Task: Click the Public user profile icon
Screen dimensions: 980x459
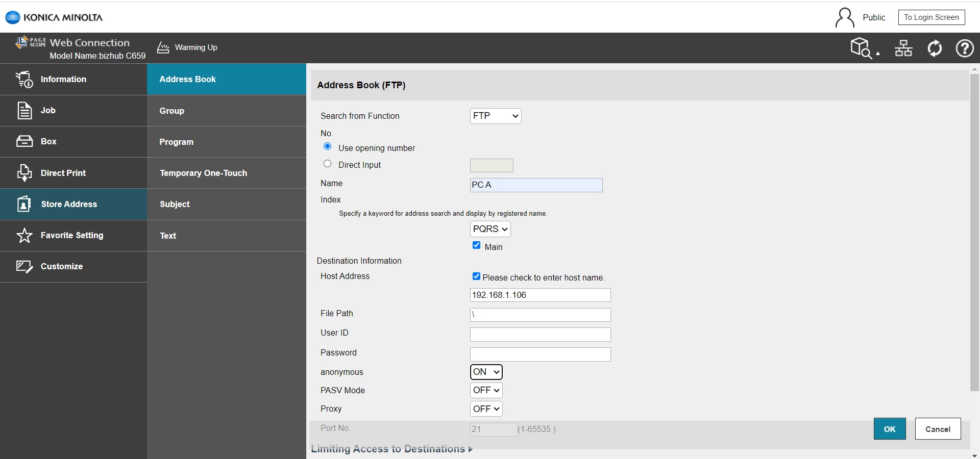Action: [845, 17]
